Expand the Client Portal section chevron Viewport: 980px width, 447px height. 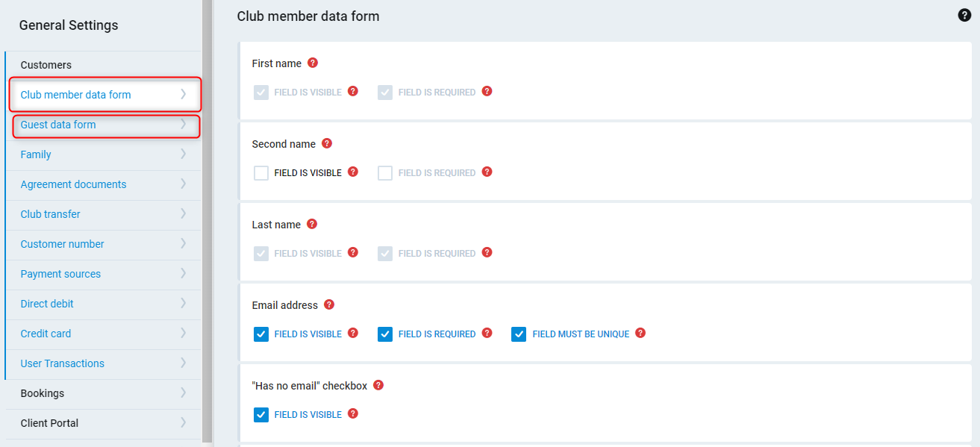(183, 422)
